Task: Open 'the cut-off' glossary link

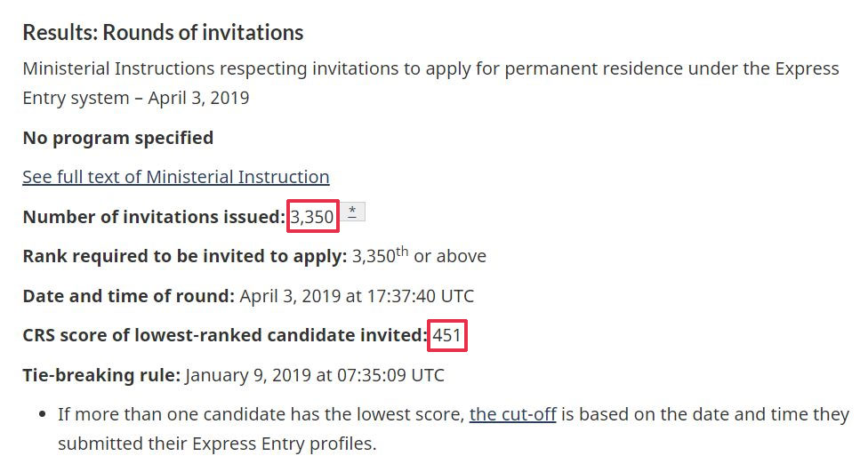Action: coord(512,414)
